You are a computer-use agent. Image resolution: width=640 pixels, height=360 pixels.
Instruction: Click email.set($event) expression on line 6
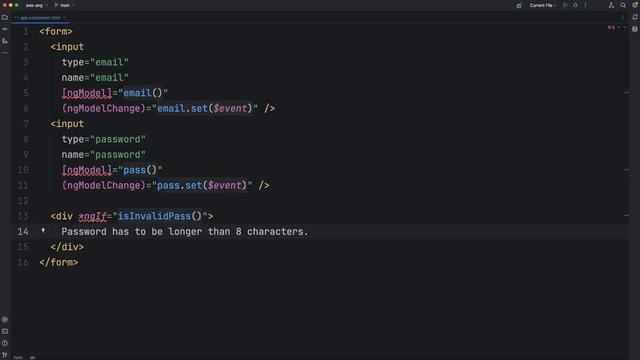[204, 108]
